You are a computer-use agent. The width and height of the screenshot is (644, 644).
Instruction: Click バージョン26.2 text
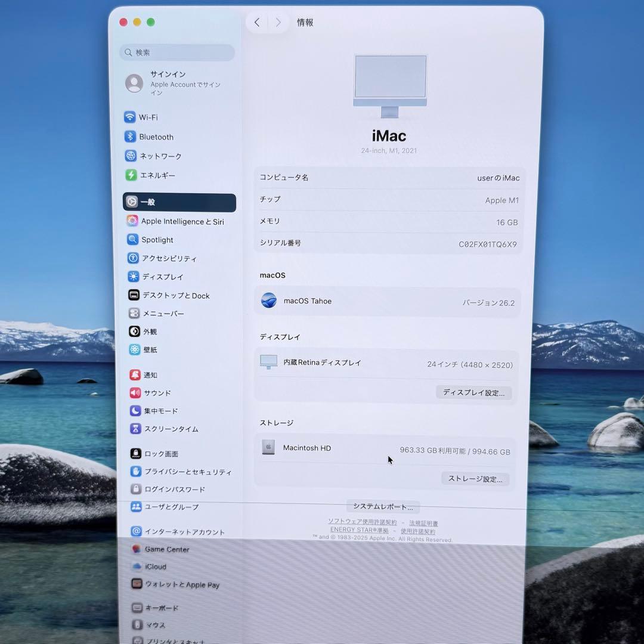click(x=488, y=303)
